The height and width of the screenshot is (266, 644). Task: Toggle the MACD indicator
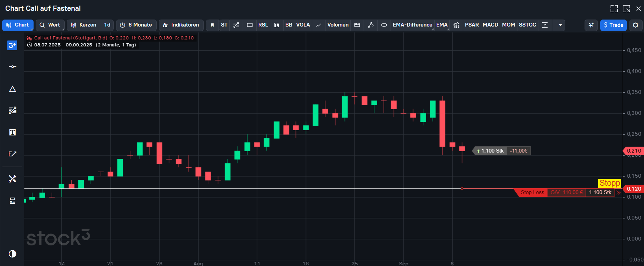pyautogui.click(x=490, y=25)
